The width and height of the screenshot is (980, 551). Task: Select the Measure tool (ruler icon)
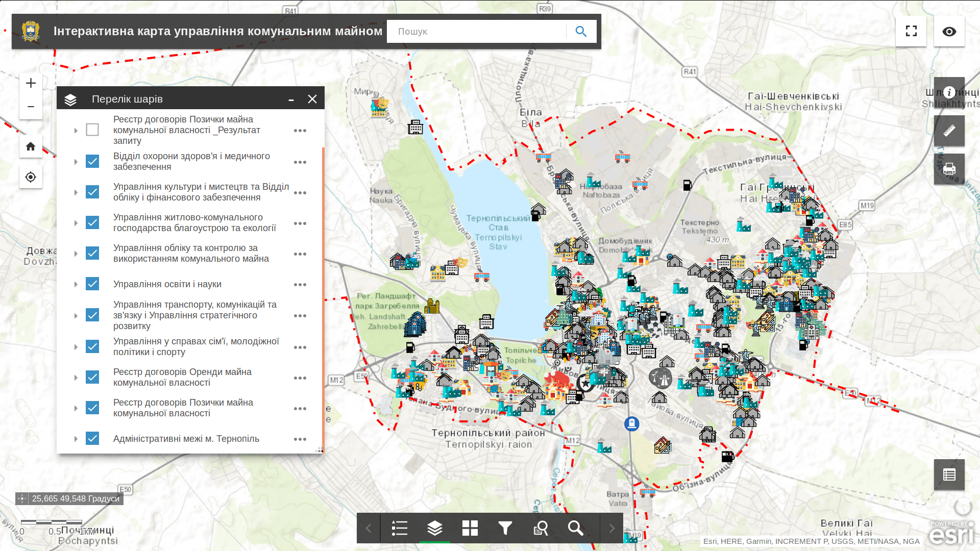tap(949, 131)
